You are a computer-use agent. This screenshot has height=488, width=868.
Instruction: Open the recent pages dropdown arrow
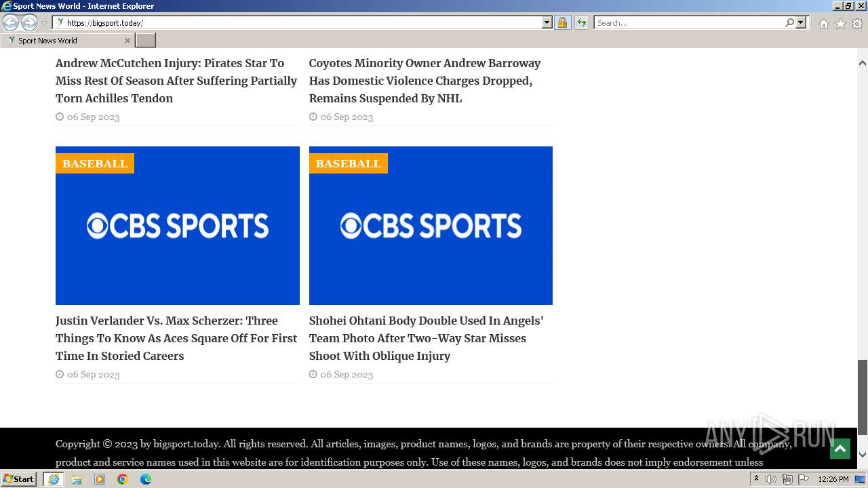[x=44, y=23]
